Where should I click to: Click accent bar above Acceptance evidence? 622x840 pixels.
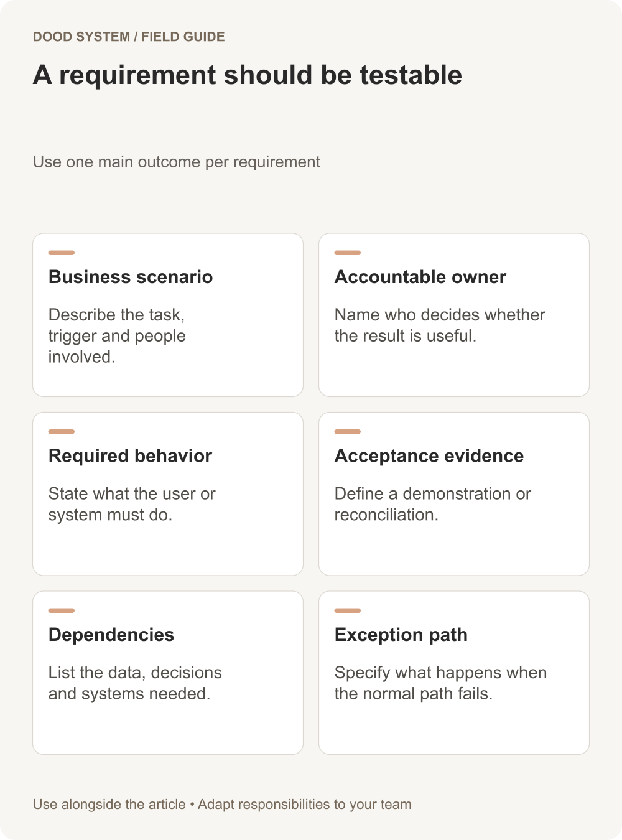[x=348, y=431]
